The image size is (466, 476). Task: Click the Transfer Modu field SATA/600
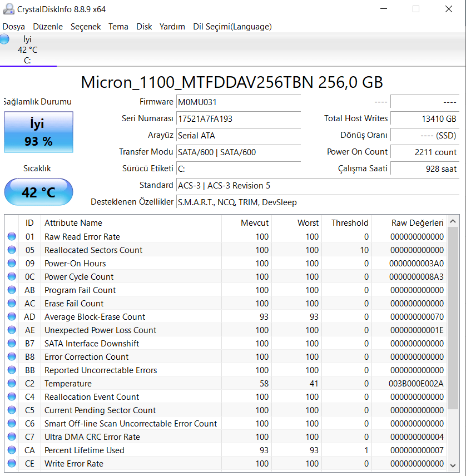239,152
